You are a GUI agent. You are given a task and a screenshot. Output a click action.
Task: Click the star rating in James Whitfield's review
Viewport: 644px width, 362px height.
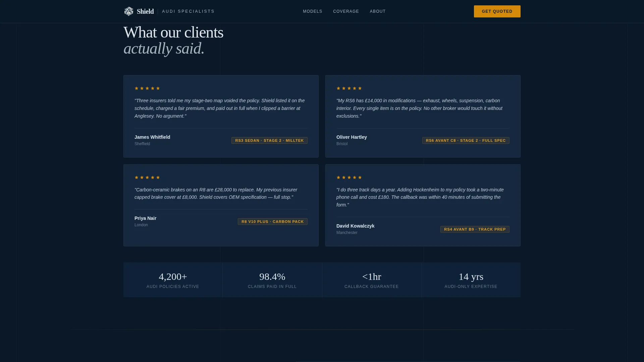coord(147,88)
